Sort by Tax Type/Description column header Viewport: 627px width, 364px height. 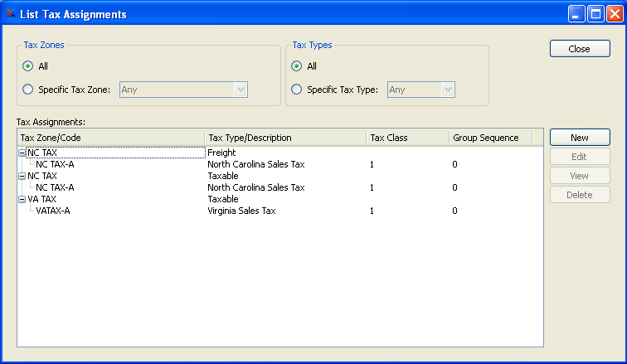point(285,138)
